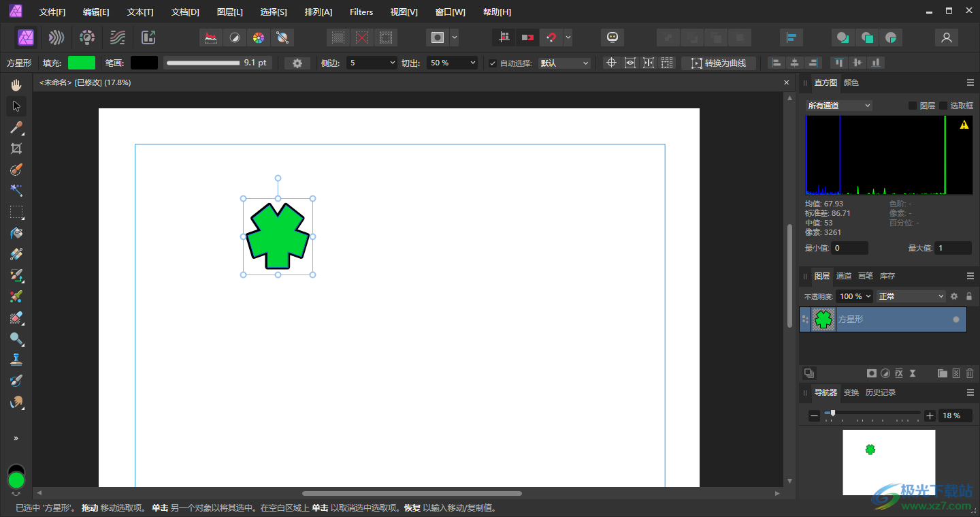Expand the 切出 50 % dropdown
This screenshot has width=980, height=517.
(453, 63)
